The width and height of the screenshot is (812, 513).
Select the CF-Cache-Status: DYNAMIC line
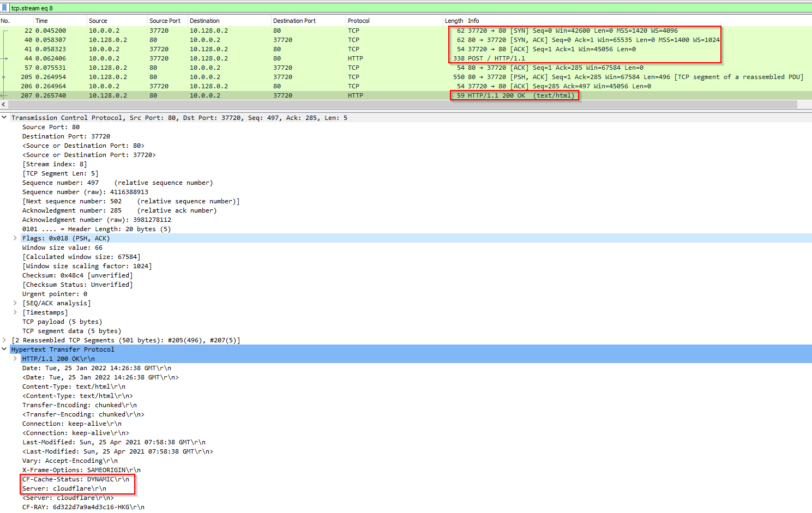[76, 479]
